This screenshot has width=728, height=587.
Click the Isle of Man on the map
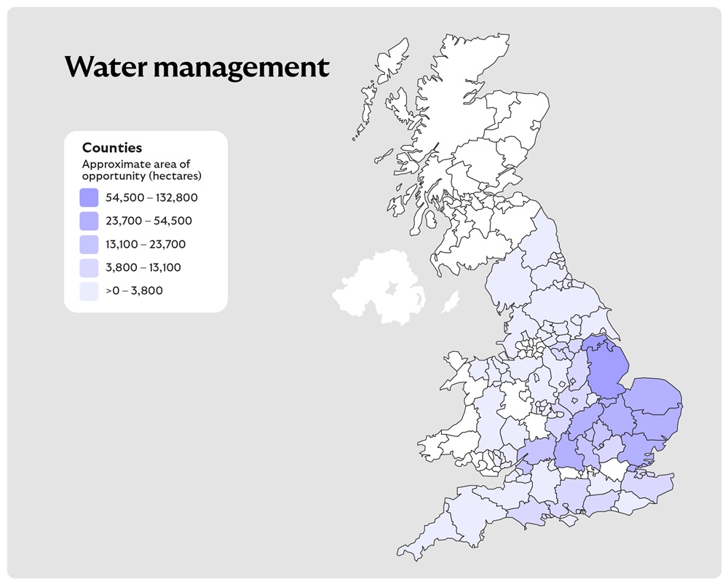451,302
